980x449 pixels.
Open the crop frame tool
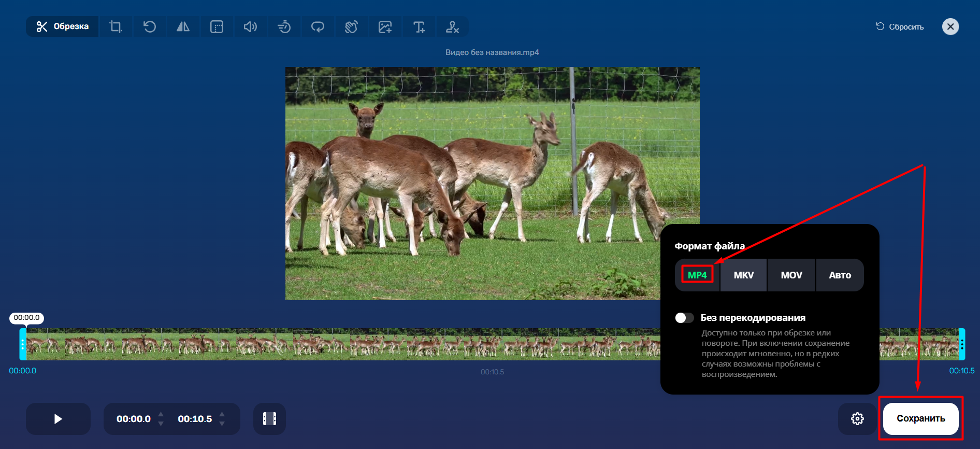coord(116,26)
